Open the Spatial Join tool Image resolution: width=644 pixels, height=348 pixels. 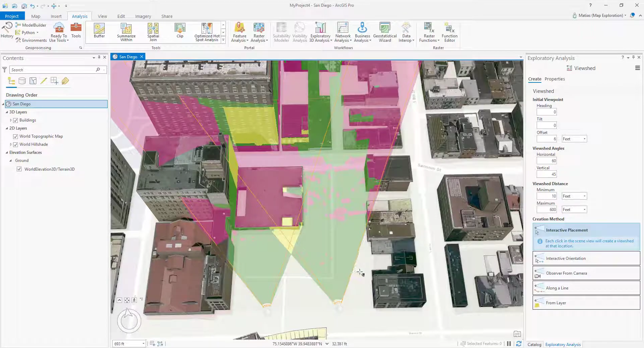point(153,32)
